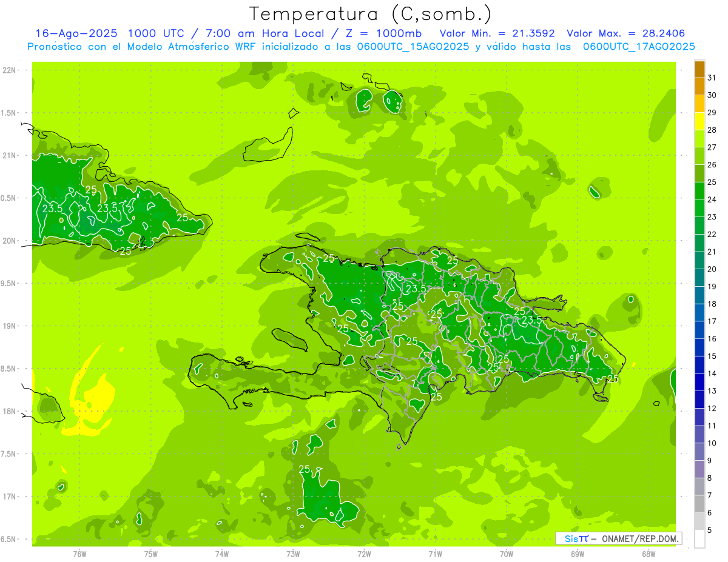Click the "70W" longitude label
The height and width of the screenshot is (562, 728).
507,554
